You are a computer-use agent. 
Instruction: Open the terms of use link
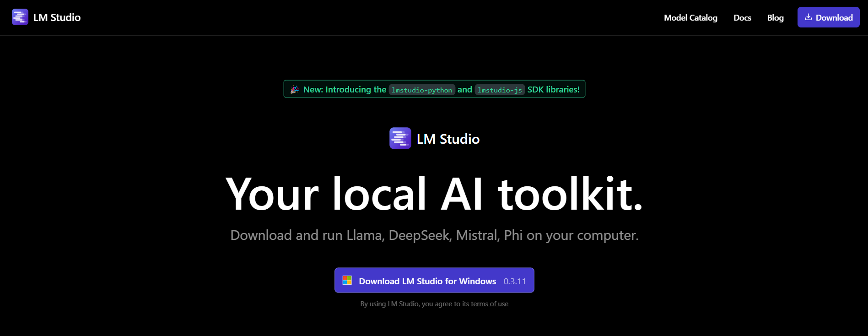490,304
